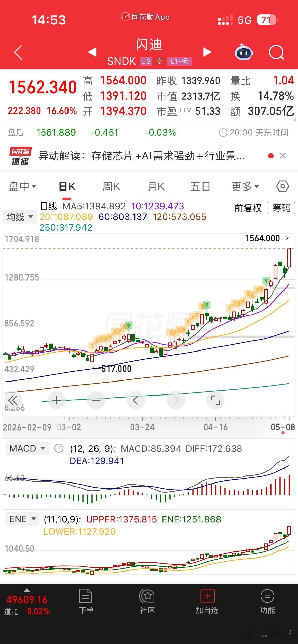Tap the back arrow in header
Viewport: 298px width, 644px height.
pos(18,52)
